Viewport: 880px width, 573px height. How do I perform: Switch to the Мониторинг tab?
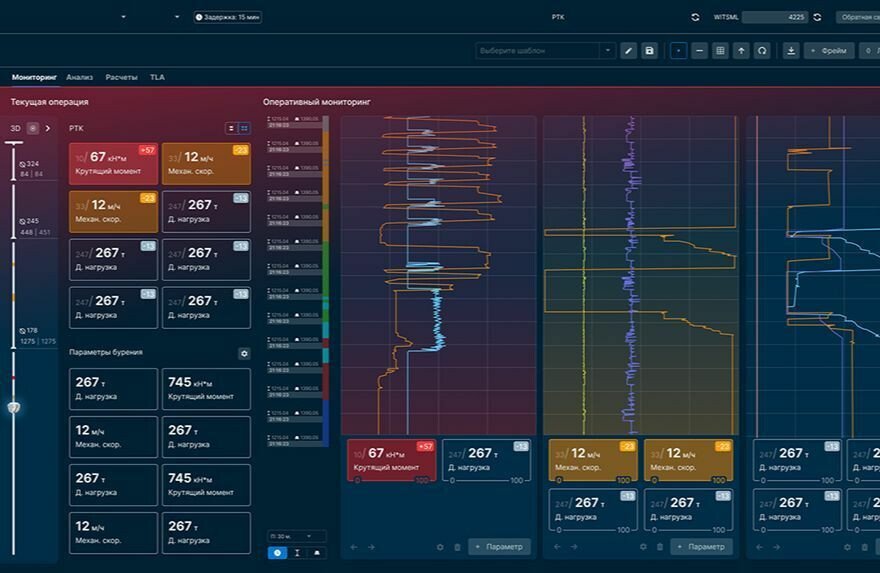click(34, 77)
